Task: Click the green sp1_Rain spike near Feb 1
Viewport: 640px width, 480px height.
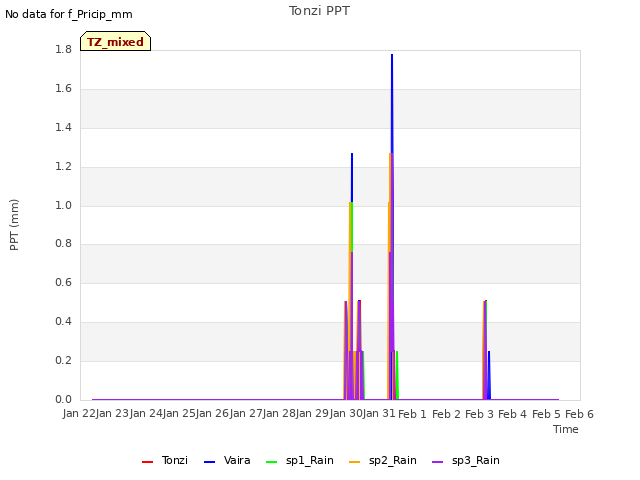Action: [397, 375]
